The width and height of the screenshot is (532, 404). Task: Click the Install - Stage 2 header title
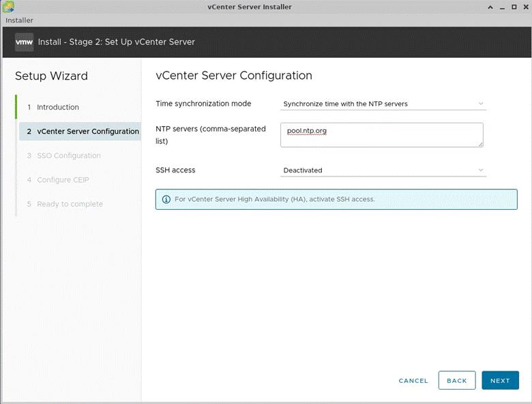point(117,42)
